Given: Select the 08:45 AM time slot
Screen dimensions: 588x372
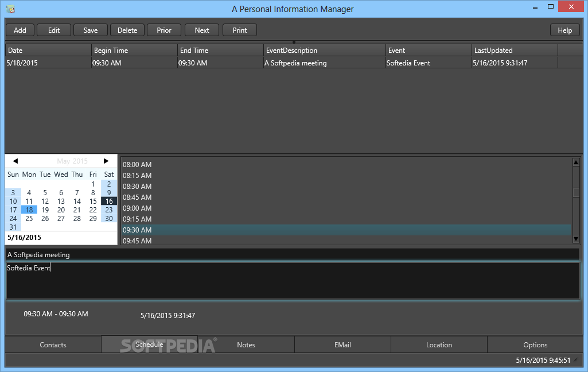Looking at the screenshot, I should (x=346, y=197).
